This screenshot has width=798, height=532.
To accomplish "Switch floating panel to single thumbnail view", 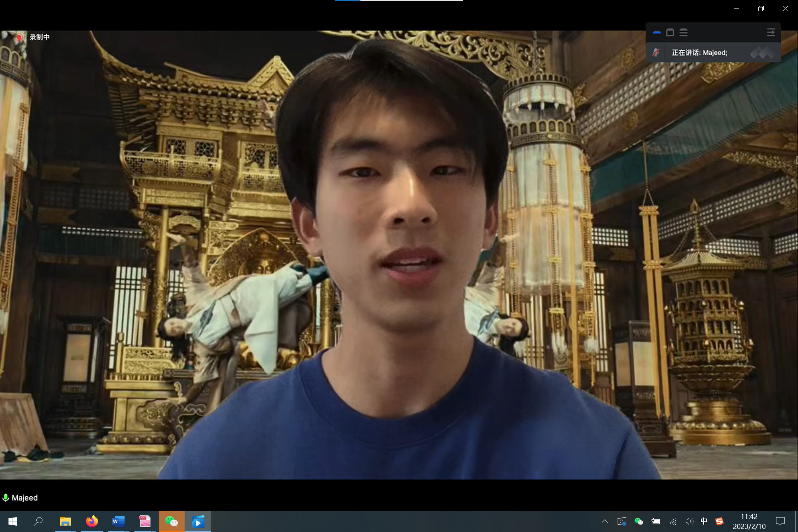I will point(670,33).
